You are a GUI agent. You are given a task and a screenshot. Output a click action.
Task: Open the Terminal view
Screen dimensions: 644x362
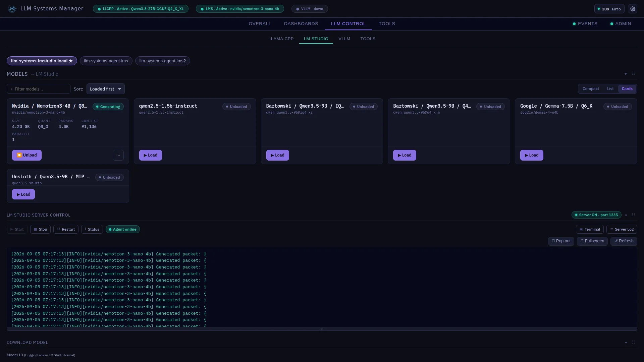(590, 229)
